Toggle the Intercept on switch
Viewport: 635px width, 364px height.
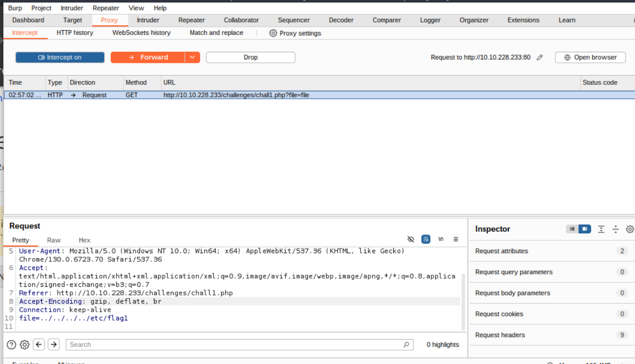(60, 58)
